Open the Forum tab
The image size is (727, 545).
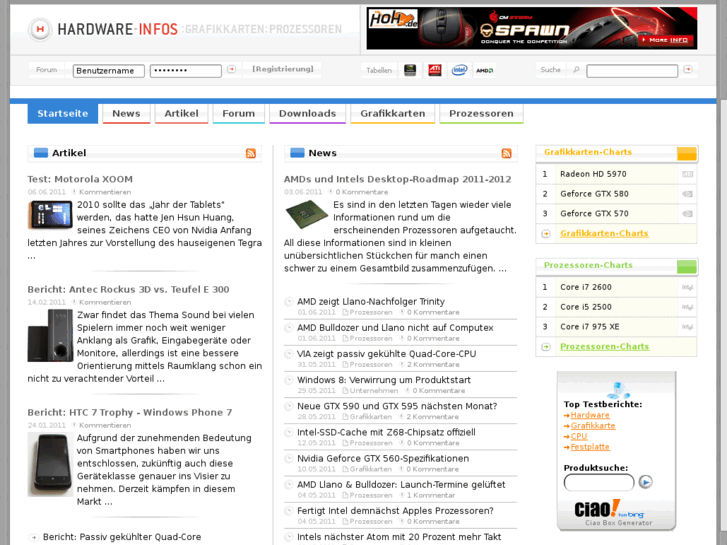[238, 114]
